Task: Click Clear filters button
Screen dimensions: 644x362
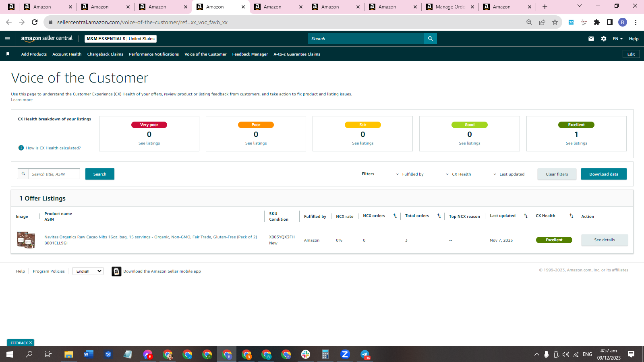Action: point(557,174)
